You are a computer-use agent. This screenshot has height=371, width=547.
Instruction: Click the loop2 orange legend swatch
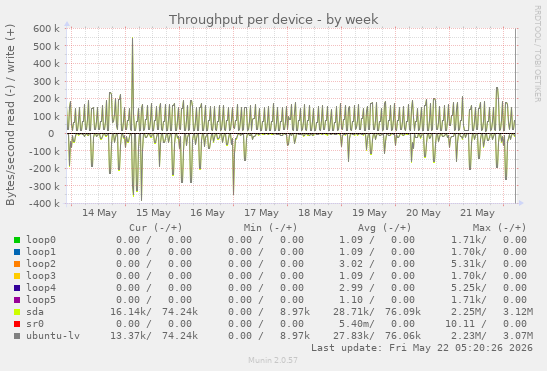tap(17, 264)
